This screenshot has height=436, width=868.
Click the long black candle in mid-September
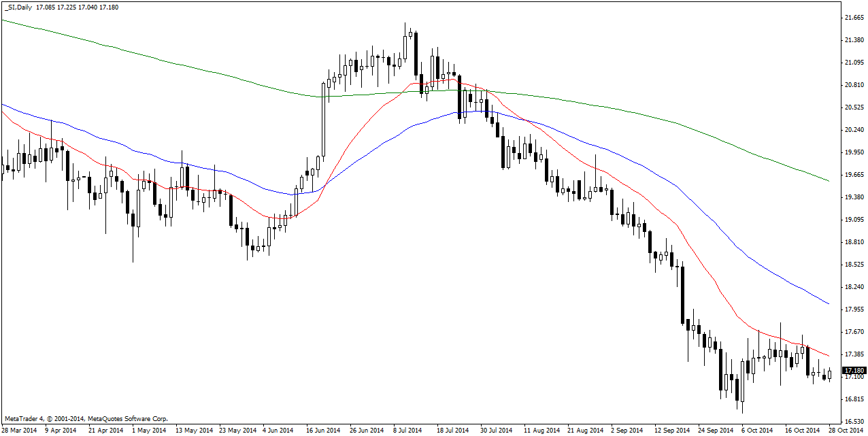click(x=682, y=295)
